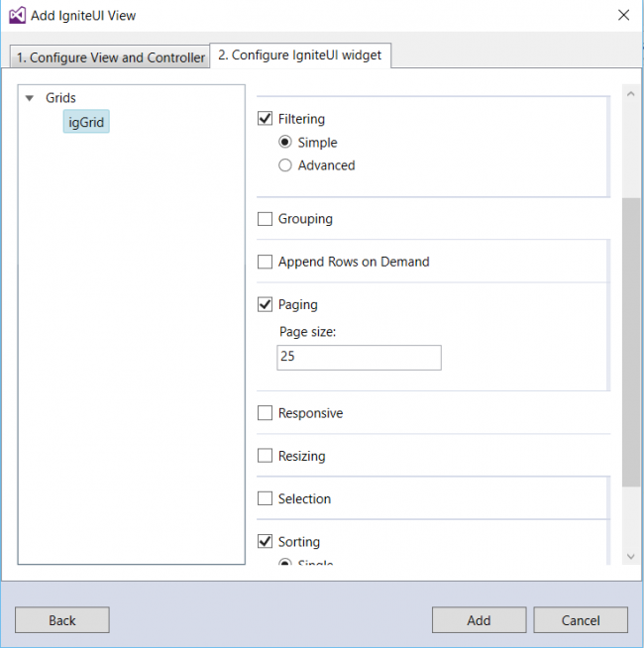
Task: Close the Add IgniteUI View dialog
Action: tap(623, 15)
